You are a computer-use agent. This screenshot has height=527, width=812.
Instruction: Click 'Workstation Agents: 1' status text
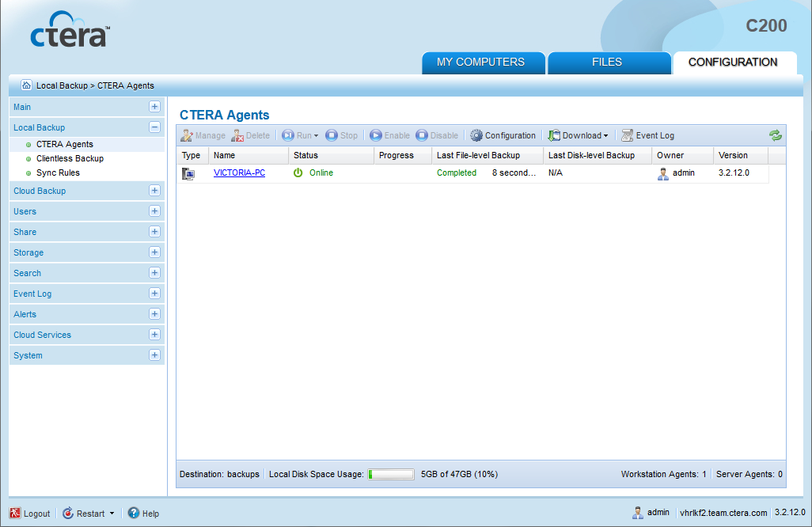[664, 474]
